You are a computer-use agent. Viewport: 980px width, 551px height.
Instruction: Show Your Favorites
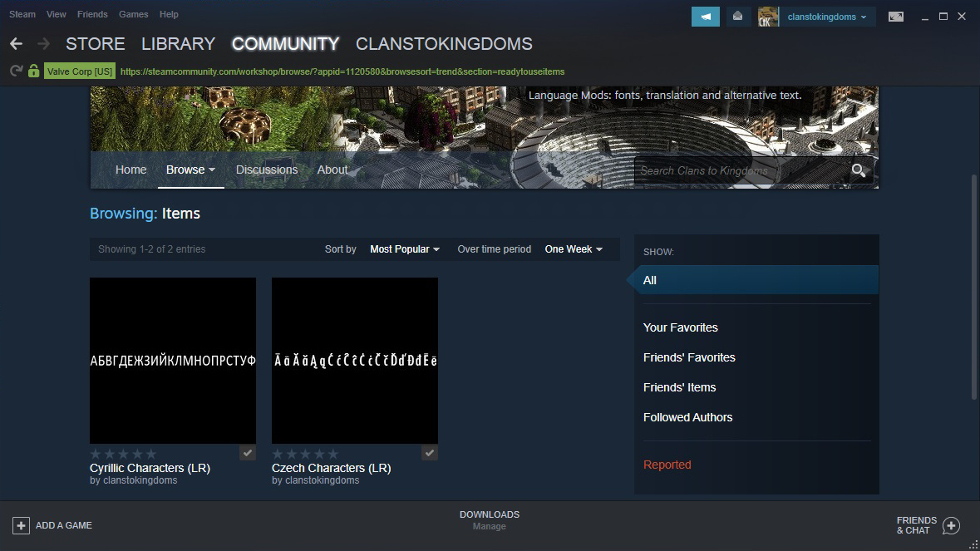point(681,327)
